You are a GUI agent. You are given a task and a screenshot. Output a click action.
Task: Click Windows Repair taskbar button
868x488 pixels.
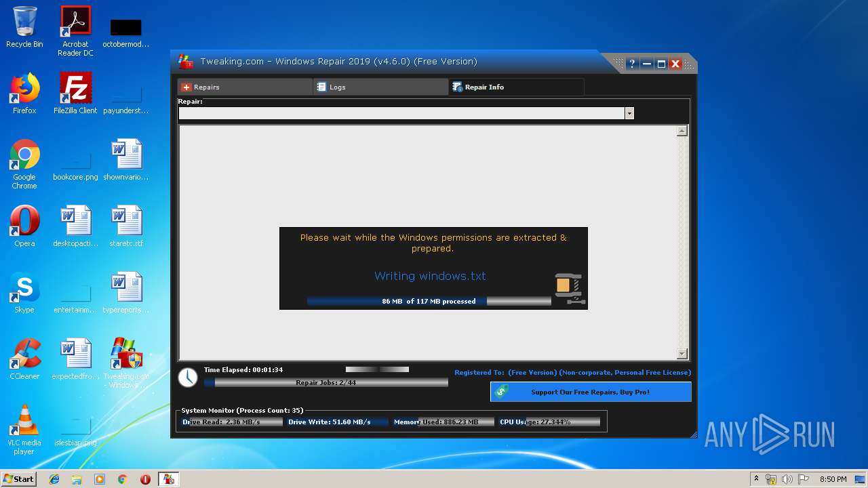168,479
